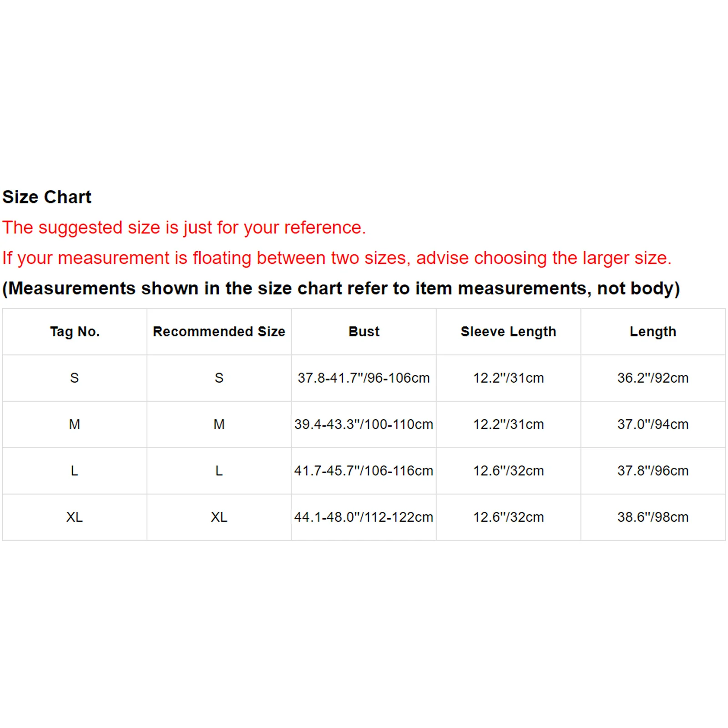Select the XL cell under Tag No.
Image resolution: width=728 pixels, height=728 pixels.
click(75, 517)
